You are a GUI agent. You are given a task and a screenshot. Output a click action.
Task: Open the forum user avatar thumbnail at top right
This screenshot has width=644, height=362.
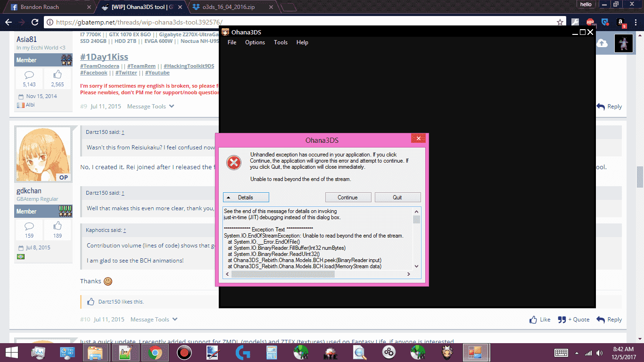click(x=624, y=43)
